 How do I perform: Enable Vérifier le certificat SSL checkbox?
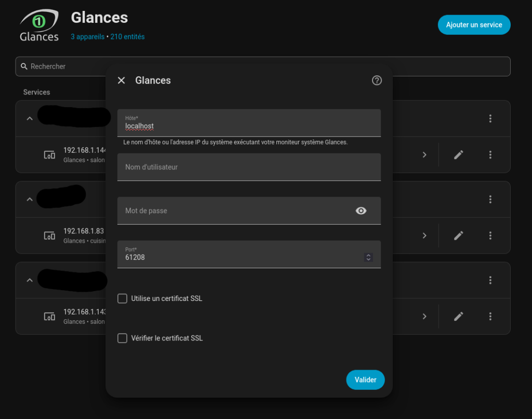[x=122, y=338]
